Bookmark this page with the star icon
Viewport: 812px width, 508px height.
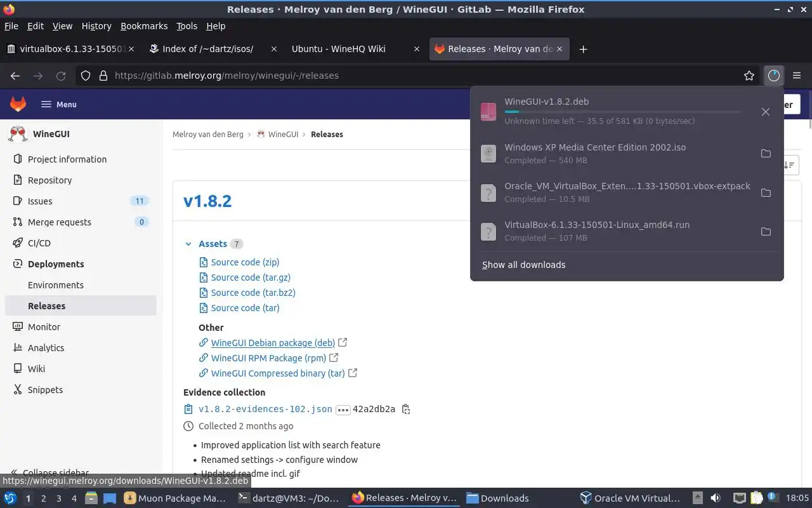[749, 76]
